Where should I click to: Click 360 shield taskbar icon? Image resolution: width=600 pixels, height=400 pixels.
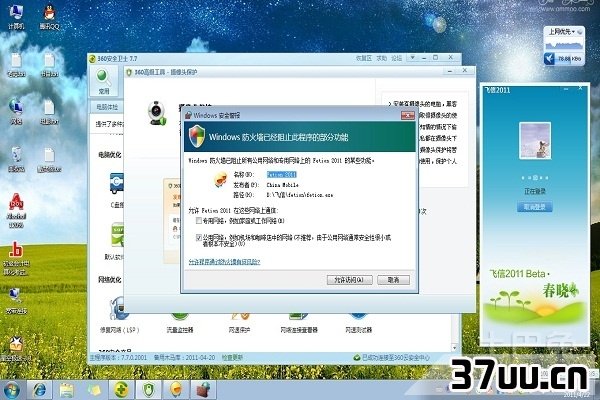click(148, 390)
